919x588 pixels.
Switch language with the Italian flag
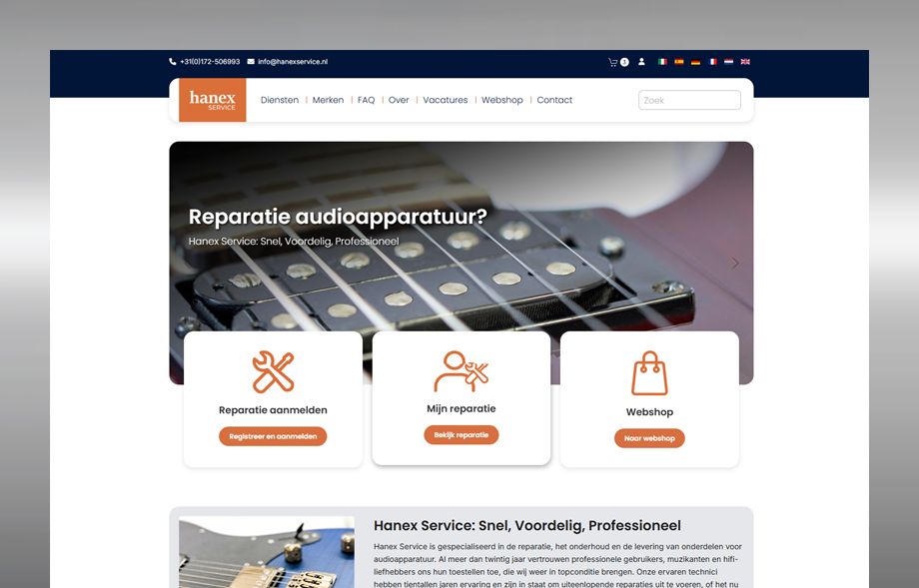(x=662, y=62)
